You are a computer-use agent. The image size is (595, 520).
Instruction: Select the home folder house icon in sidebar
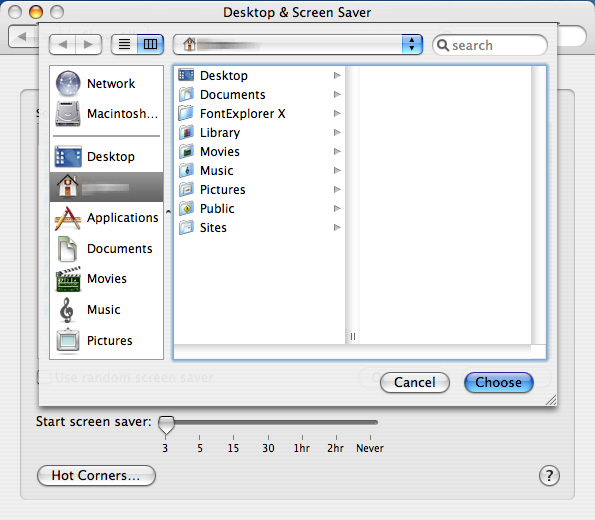[68, 186]
